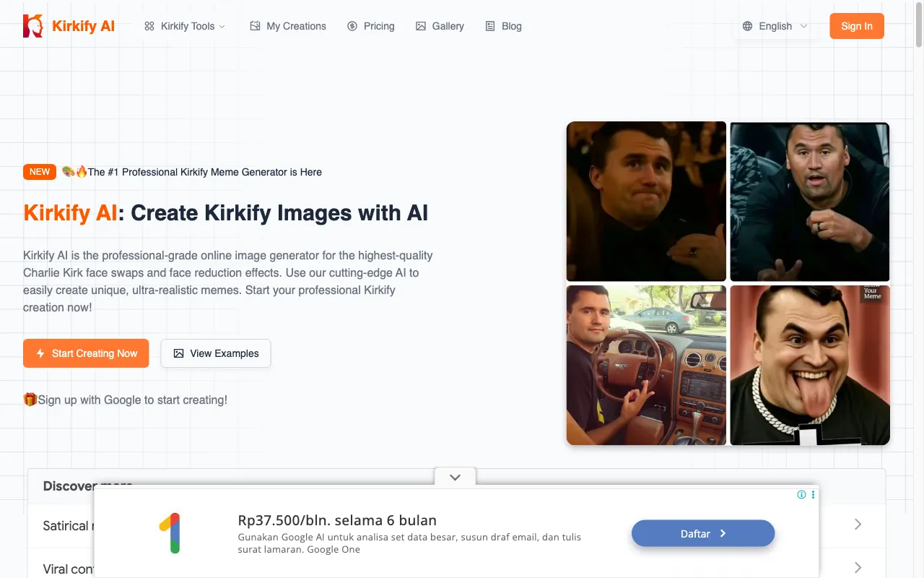Screen dimensions: 924x578
Task: Click the '#1 Professional Kirkify Meme Generator' tagline
Action: click(x=204, y=172)
